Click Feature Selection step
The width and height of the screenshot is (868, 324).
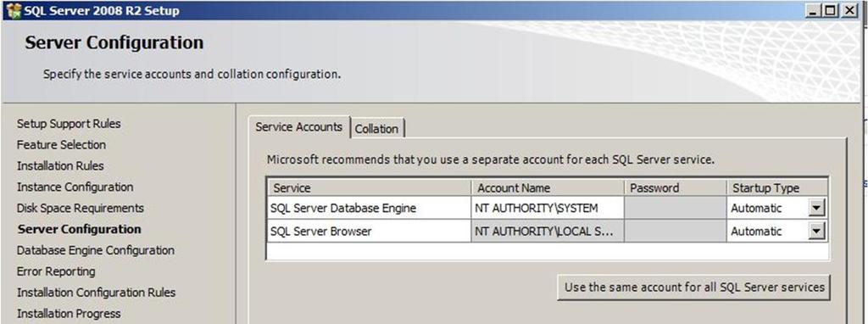click(61, 144)
